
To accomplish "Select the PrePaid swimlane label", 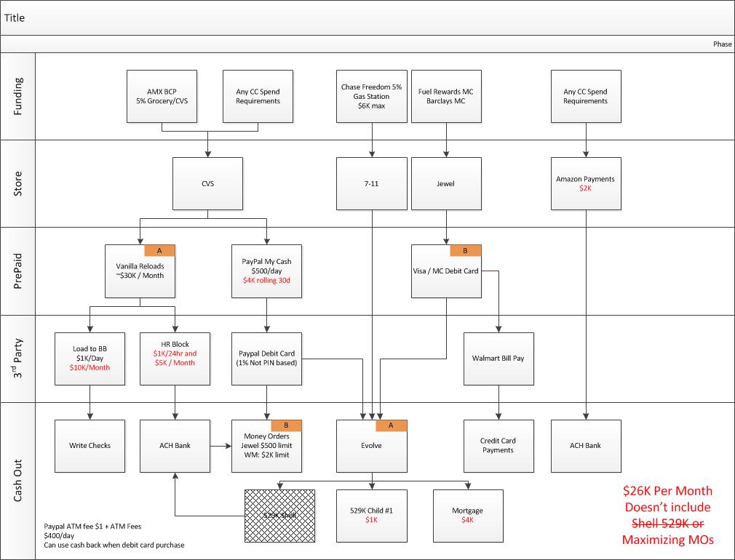I will pos(17,271).
